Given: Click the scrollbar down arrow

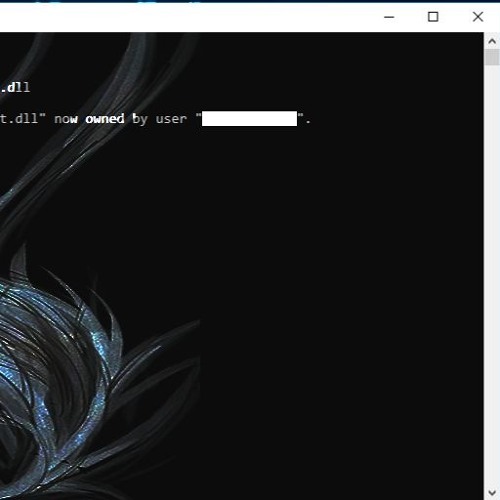Looking at the screenshot, I should 492,492.
